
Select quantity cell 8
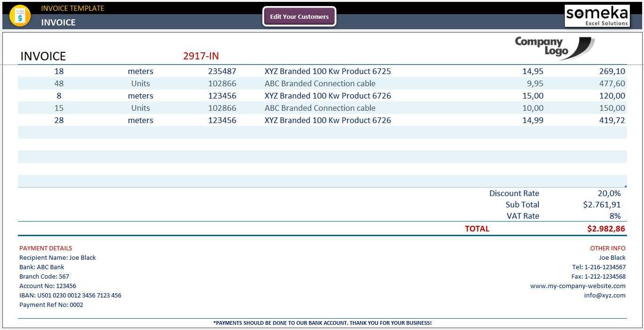point(59,96)
